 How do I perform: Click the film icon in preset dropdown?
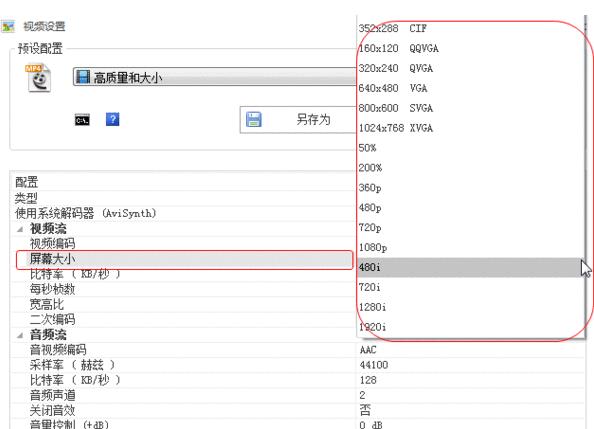(x=83, y=77)
